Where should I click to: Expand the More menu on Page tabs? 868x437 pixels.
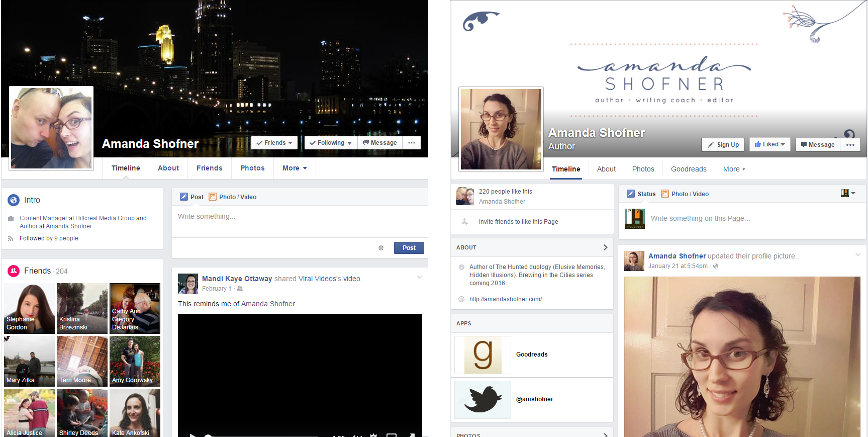point(734,169)
